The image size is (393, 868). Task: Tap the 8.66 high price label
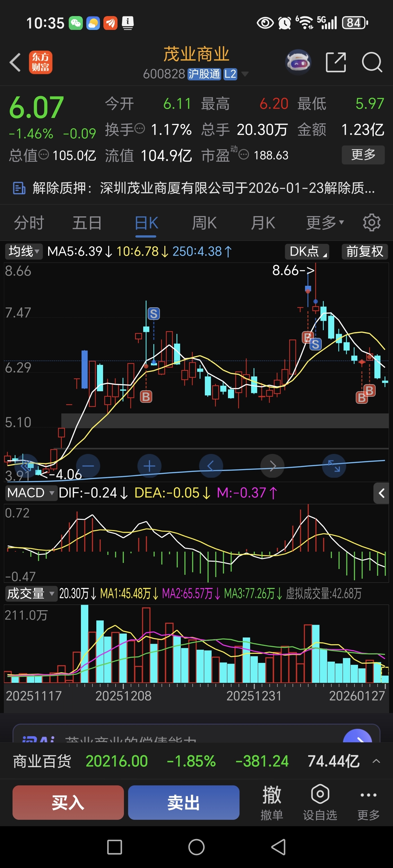pyautogui.click(x=293, y=270)
